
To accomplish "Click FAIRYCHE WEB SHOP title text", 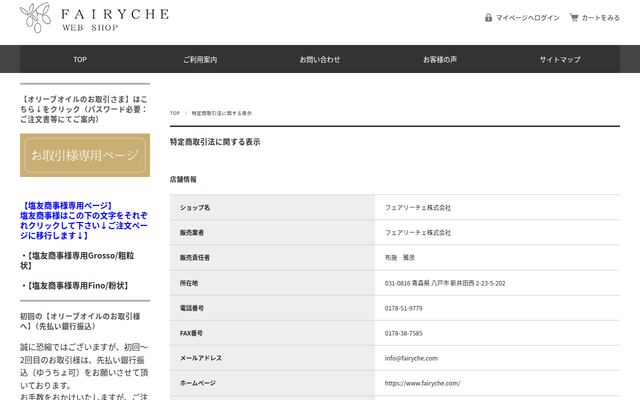I will [115, 19].
